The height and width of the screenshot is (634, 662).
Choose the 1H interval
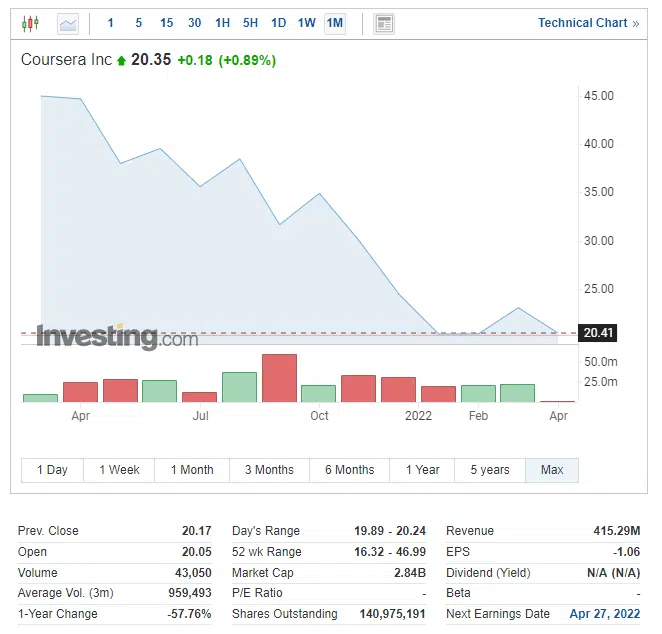click(222, 23)
